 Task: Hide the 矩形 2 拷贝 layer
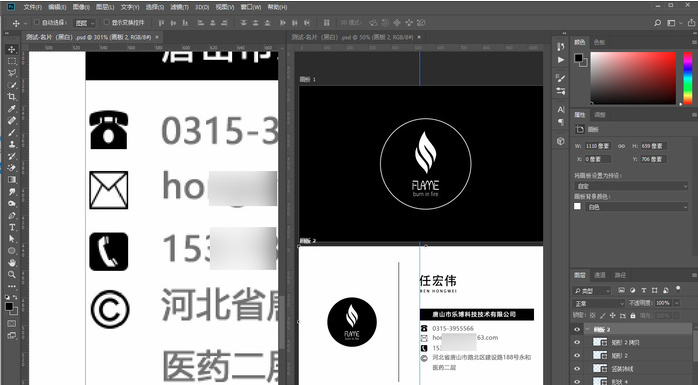[577, 342]
